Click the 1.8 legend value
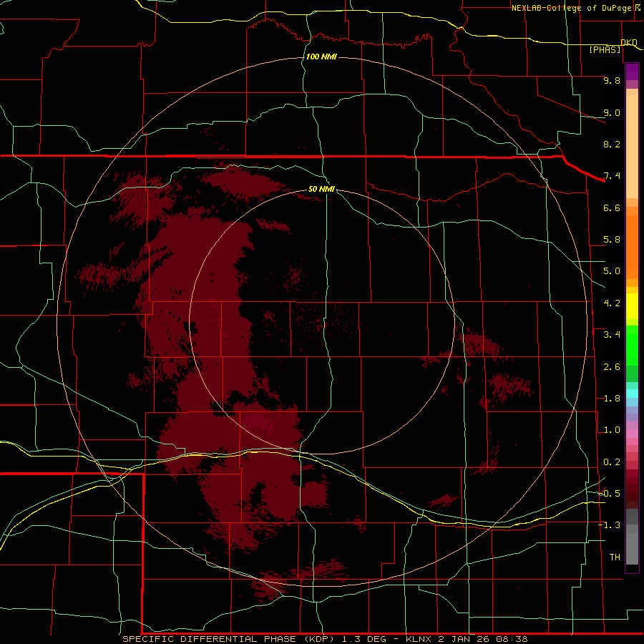644x644 pixels. (612, 399)
